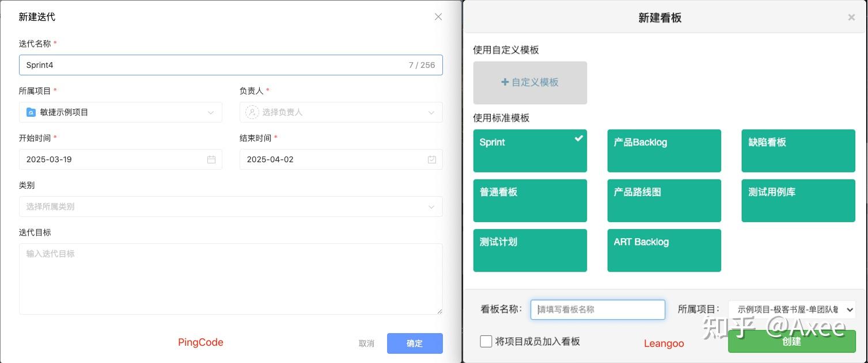Click the 看板名称 input field
The height and width of the screenshot is (363, 868).
pos(598,309)
